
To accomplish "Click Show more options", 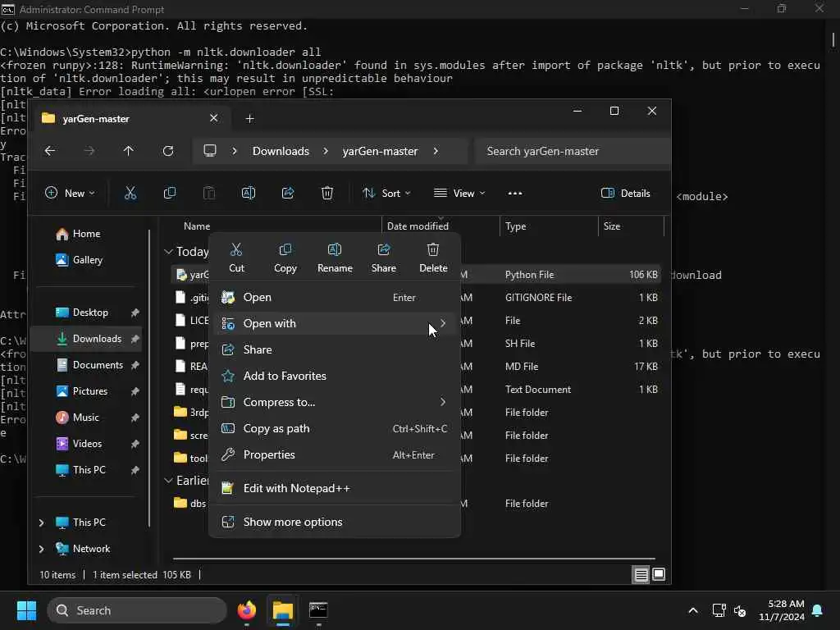I will pyautogui.click(x=335, y=522).
